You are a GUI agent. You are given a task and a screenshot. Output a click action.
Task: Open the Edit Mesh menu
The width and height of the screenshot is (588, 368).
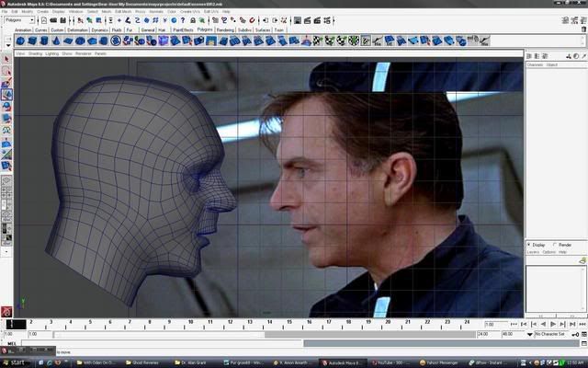point(123,12)
